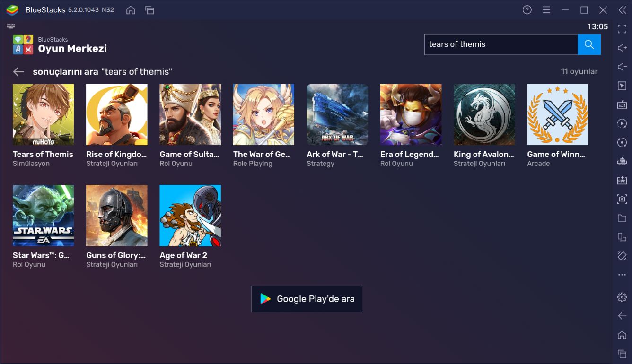Open The War of Genesis game thumbnail

pos(263,114)
